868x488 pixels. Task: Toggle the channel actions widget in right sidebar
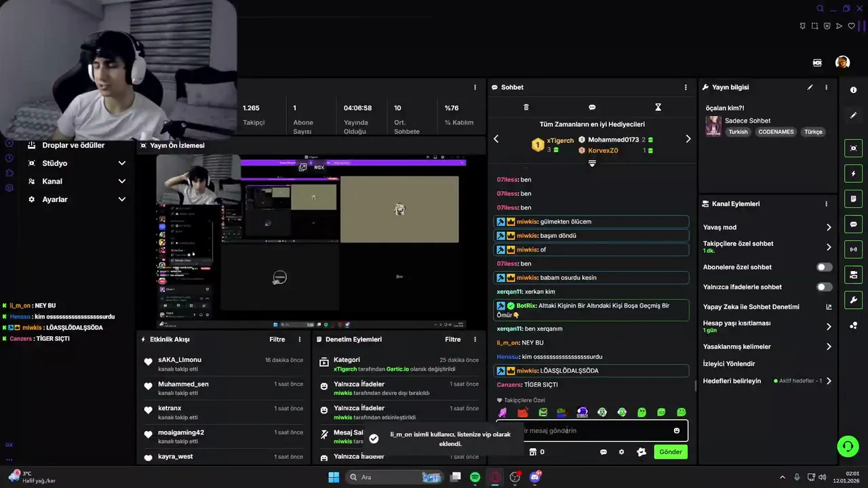point(853,274)
